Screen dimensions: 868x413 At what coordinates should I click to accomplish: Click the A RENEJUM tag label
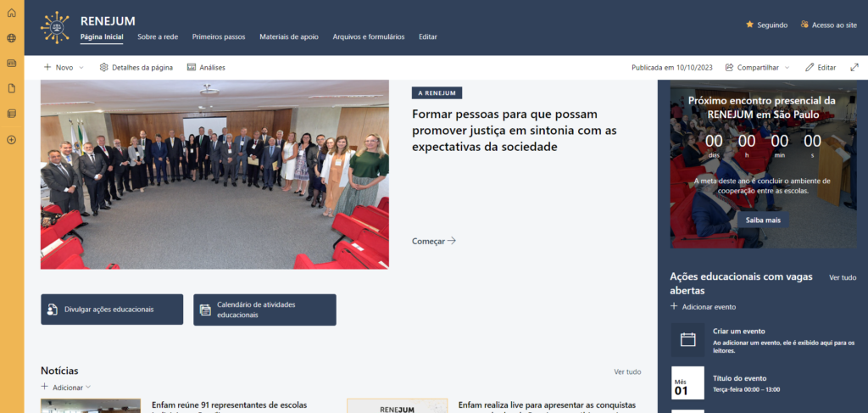pos(437,93)
